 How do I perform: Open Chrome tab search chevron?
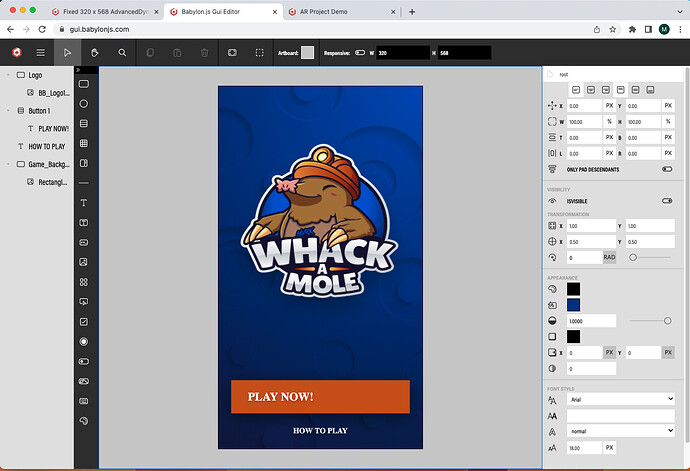click(x=680, y=12)
